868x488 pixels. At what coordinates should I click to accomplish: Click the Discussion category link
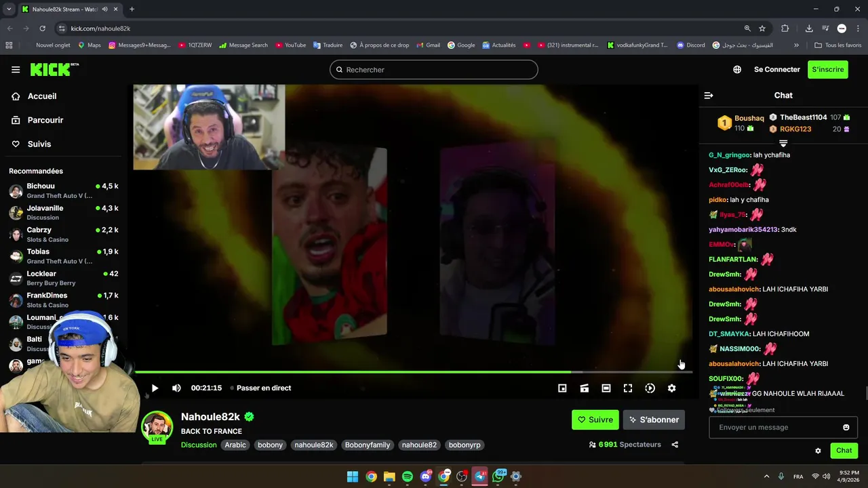click(199, 445)
